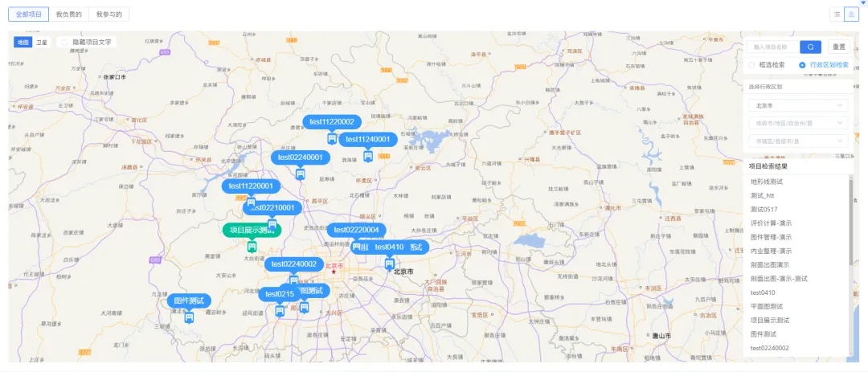Select the 框选检索 radio option
Viewport: 868px width, 372px height.
[x=752, y=65]
